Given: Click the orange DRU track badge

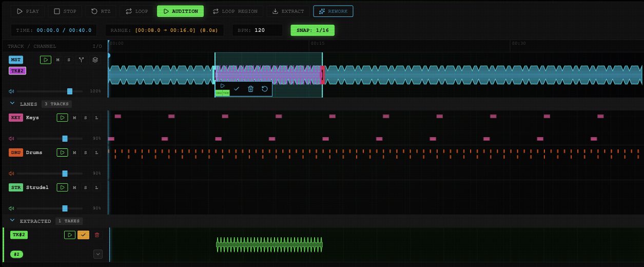Looking at the screenshot, I should point(16,152).
